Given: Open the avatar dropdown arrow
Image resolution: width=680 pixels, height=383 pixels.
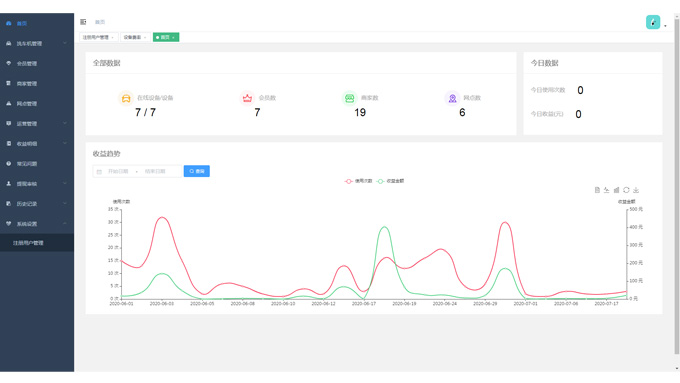Looking at the screenshot, I should [x=665, y=26].
